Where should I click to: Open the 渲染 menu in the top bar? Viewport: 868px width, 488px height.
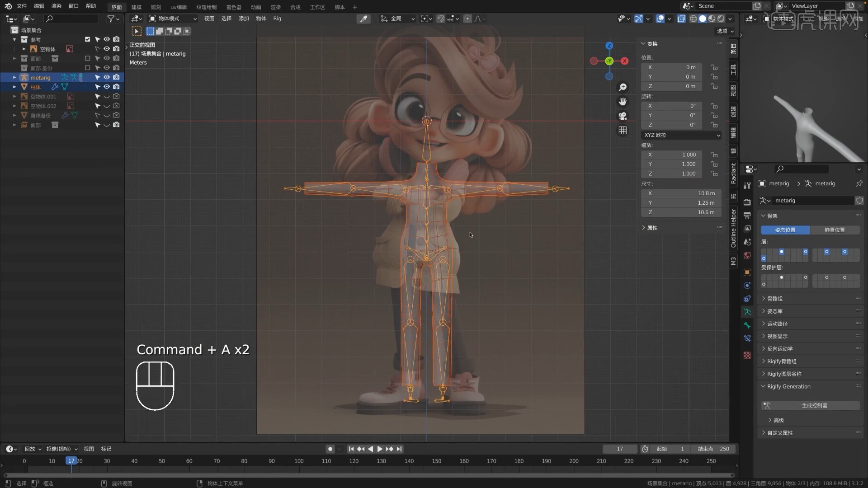click(x=56, y=6)
